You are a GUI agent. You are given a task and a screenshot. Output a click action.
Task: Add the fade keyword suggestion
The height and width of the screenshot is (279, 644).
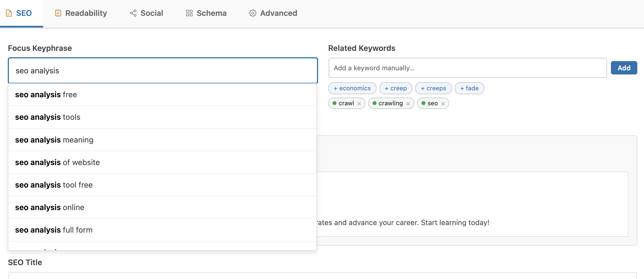pyautogui.click(x=469, y=88)
